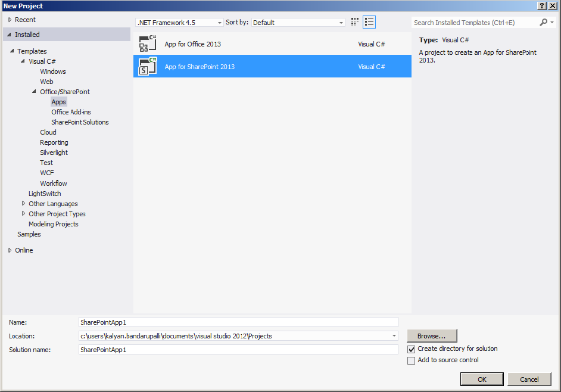
Task: Click the search magnifier icon
Action: point(544,23)
